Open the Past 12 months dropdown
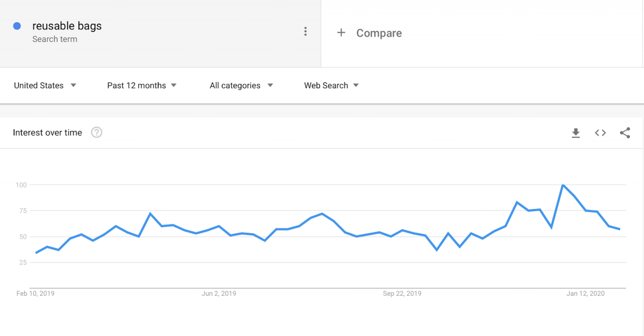Image resolution: width=644 pixels, height=336 pixels. [x=142, y=86]
